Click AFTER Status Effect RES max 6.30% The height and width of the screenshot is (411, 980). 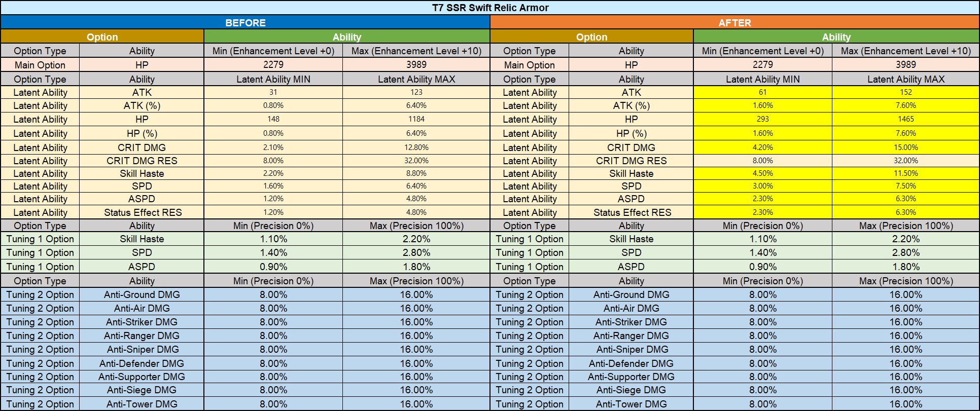[905, 212]
